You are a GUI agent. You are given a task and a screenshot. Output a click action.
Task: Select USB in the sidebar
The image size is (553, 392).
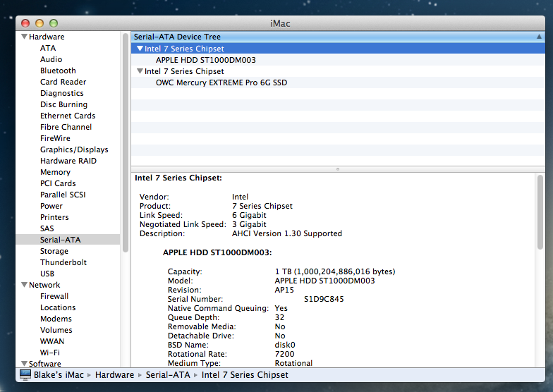[x=47, y=274]
